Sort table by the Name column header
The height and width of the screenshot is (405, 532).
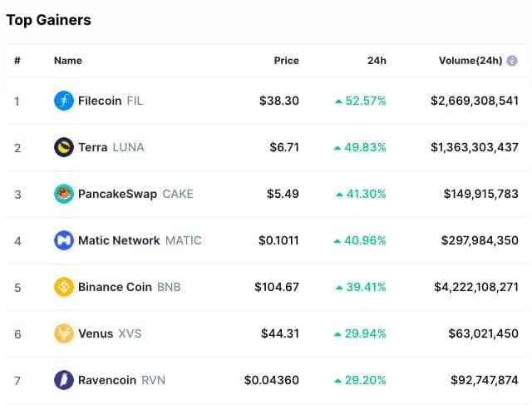tap(68, 61)
